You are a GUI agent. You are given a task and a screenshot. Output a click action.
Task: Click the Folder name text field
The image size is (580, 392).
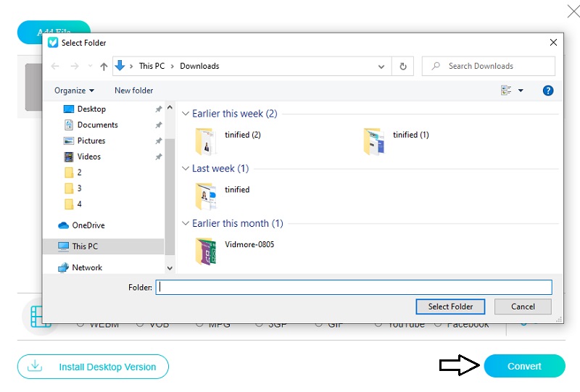click(354, 288)
